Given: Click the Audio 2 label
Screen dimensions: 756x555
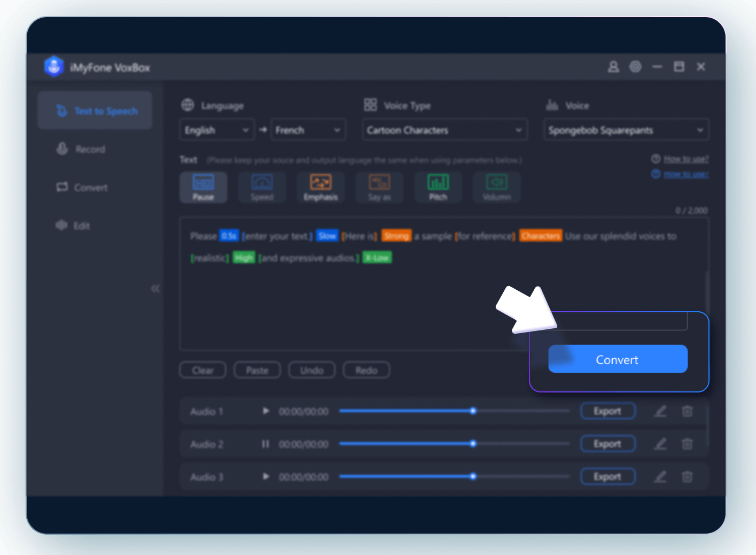Looking at the screenshot, I should (x=206, y=444).
